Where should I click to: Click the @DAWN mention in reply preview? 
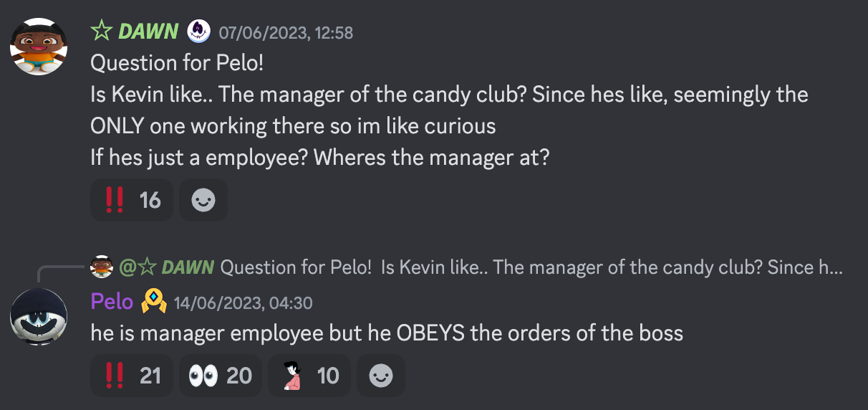[x=166, y=268]
